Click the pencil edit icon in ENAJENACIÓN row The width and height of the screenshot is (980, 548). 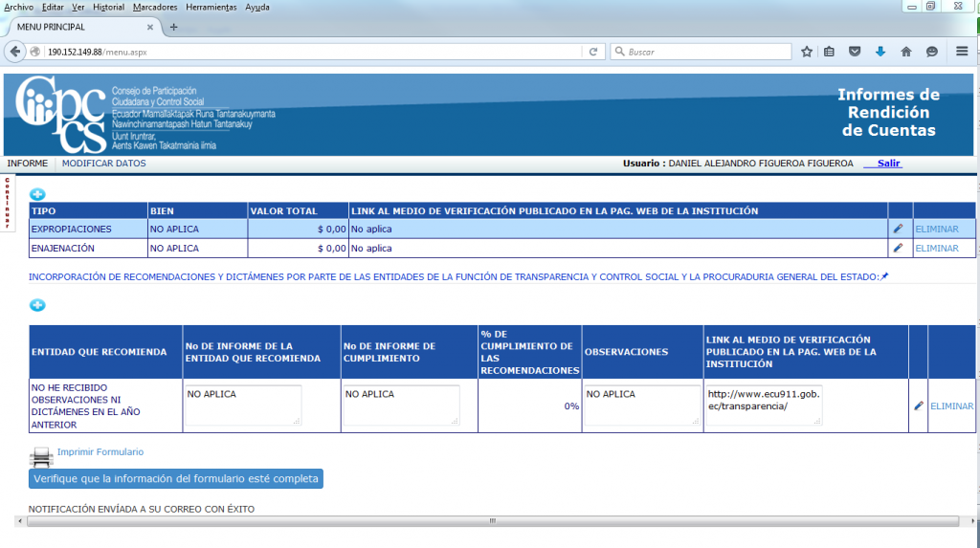[898, 249]
